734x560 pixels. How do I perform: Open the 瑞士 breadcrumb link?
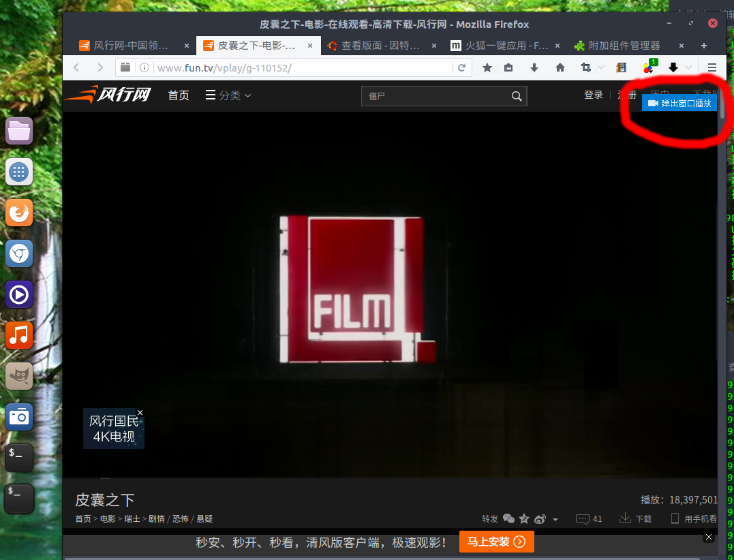(x=132, y=519)
